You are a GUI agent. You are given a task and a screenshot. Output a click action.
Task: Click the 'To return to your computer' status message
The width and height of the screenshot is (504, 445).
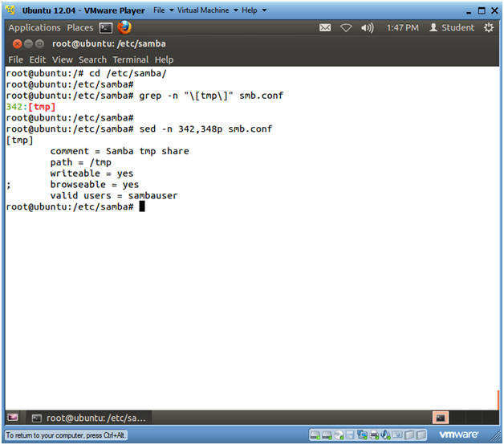pos(65,435)
